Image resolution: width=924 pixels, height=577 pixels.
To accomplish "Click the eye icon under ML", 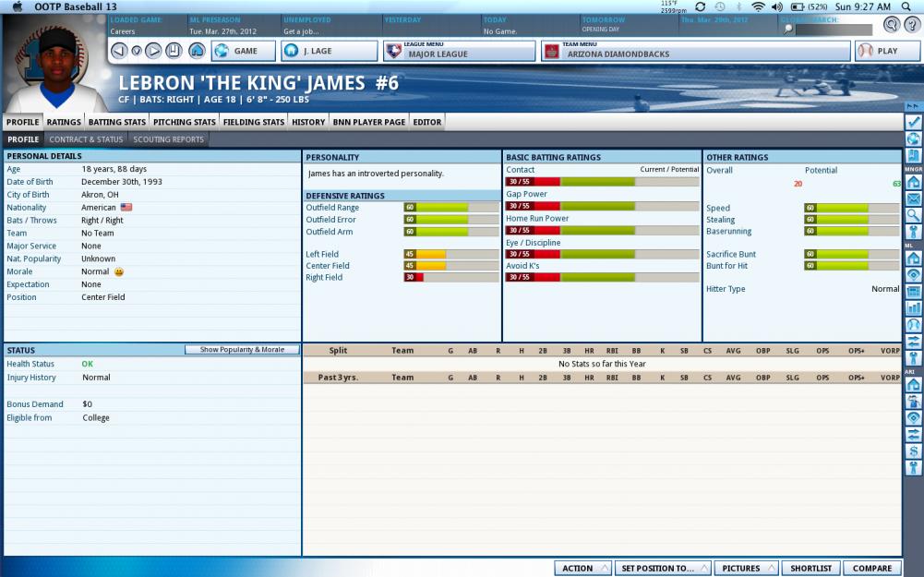I will (x=913, y=274).
